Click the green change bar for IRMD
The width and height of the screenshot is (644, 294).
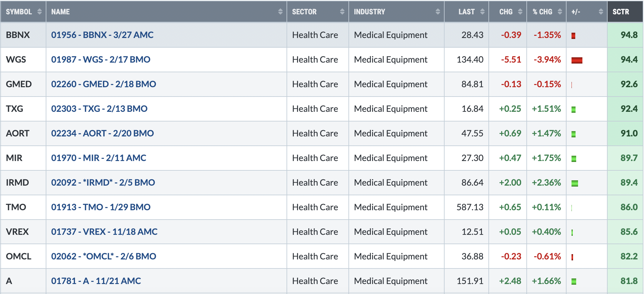575,183
